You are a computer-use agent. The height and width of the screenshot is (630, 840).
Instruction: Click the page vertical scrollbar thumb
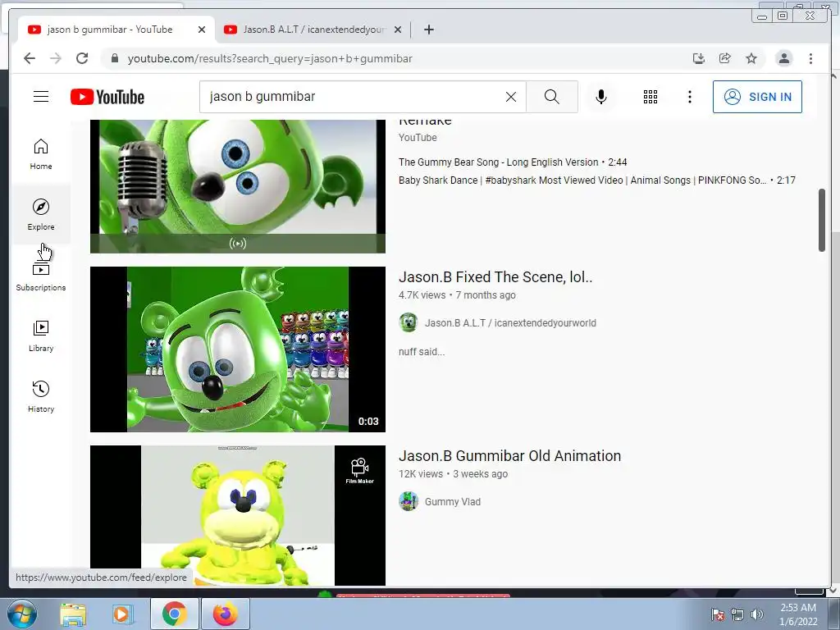[x=822, y=220]
